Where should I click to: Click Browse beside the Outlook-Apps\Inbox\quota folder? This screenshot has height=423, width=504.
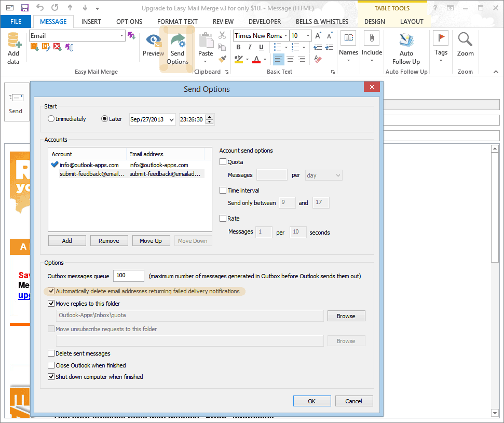coord(346,316)
